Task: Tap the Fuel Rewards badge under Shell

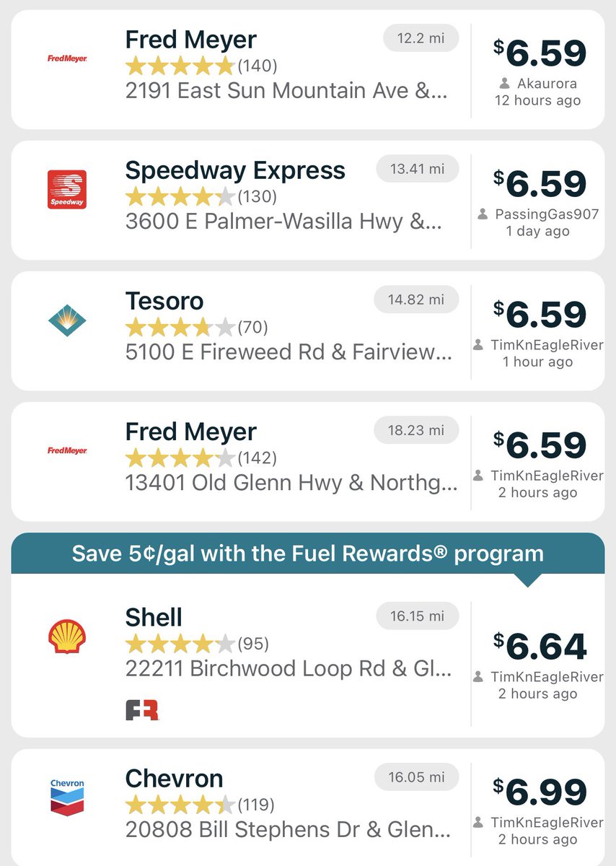Action: click(x=142, y=709)
